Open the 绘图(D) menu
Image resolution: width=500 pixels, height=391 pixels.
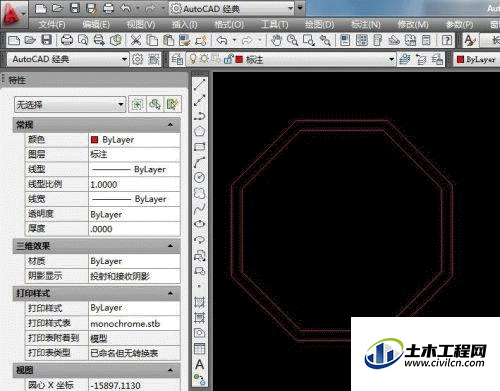pos(319,24)
